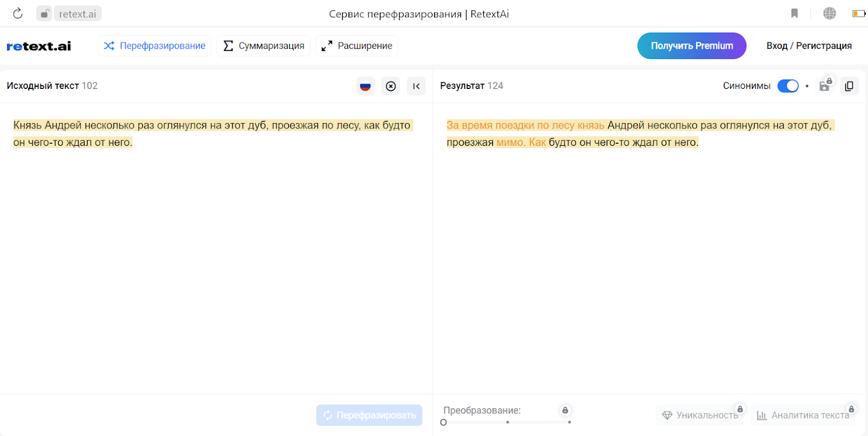Click lock icon beside Преобразование

[565, 410]
